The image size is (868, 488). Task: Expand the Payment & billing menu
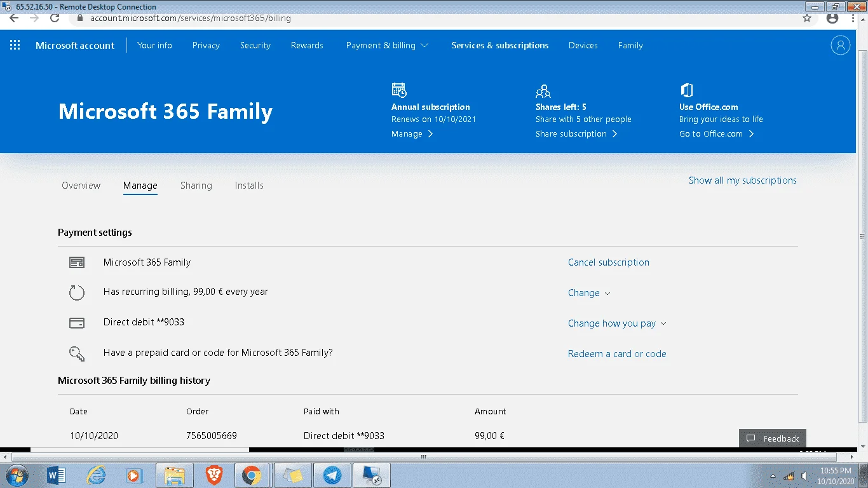(x=387, y=45)
